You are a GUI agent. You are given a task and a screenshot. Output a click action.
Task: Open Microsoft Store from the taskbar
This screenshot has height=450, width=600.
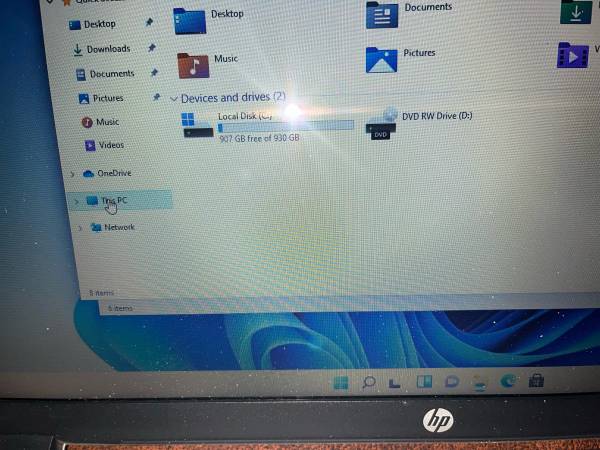click(x=536, y=382)
